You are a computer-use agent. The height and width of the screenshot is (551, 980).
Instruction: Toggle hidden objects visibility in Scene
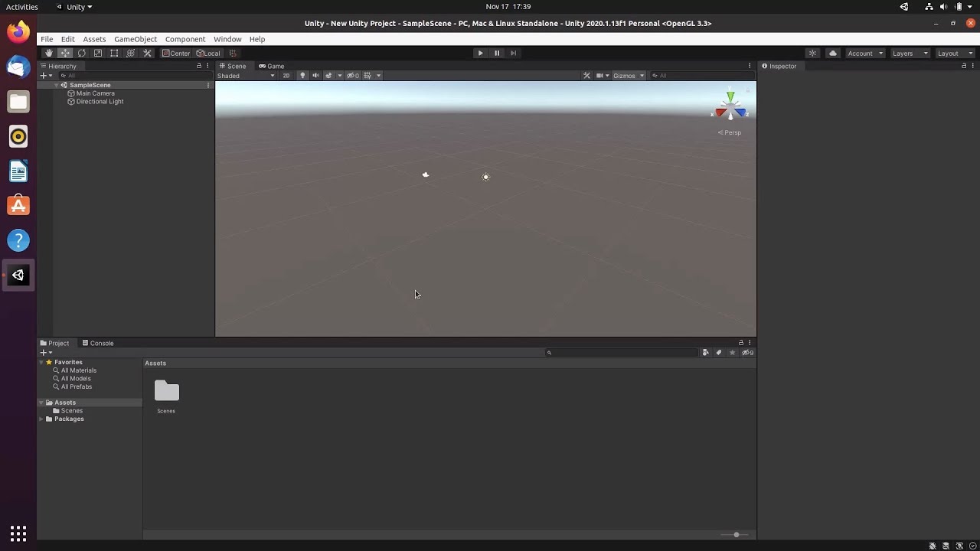[x=352, y=76]
